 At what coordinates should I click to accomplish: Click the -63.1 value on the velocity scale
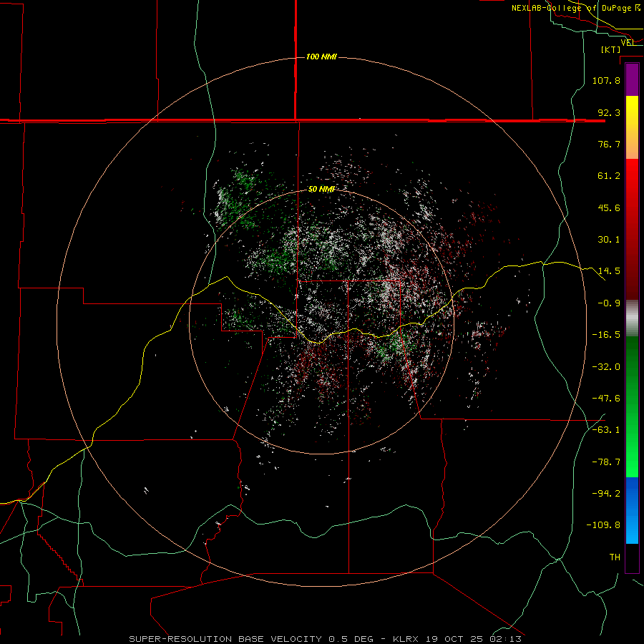[x=606, y=430]
